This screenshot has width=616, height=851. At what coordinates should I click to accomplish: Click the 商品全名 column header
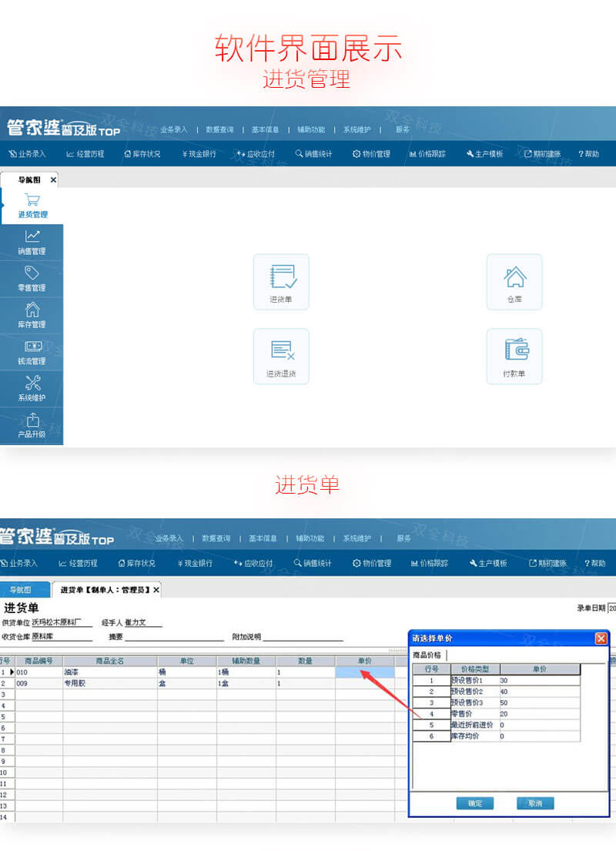tap(110, 661)
